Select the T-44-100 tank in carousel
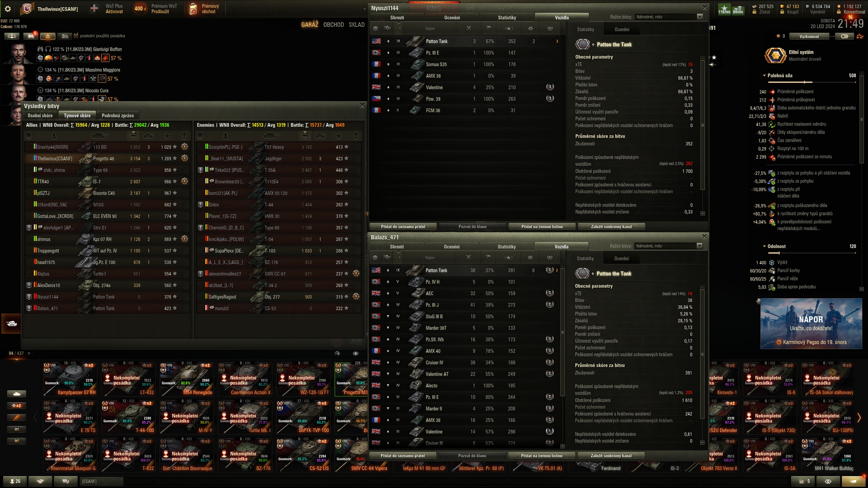 (129, 418)
